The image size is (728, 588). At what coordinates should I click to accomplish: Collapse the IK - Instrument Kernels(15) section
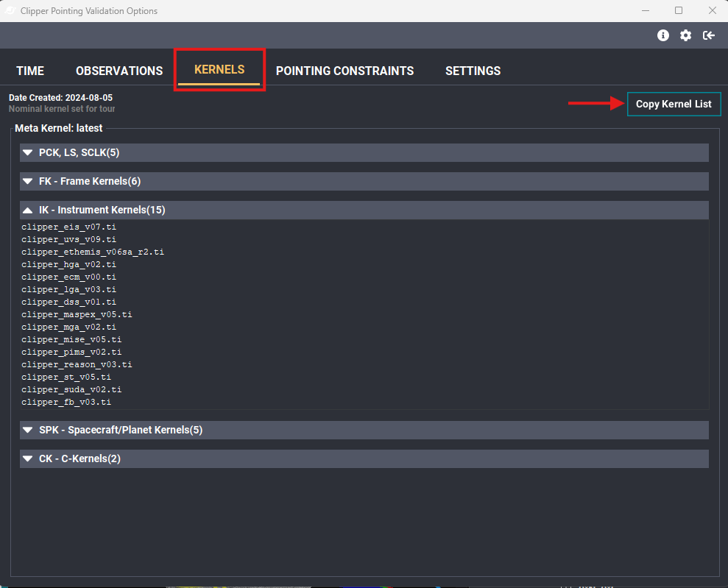[x=364, y=210]
